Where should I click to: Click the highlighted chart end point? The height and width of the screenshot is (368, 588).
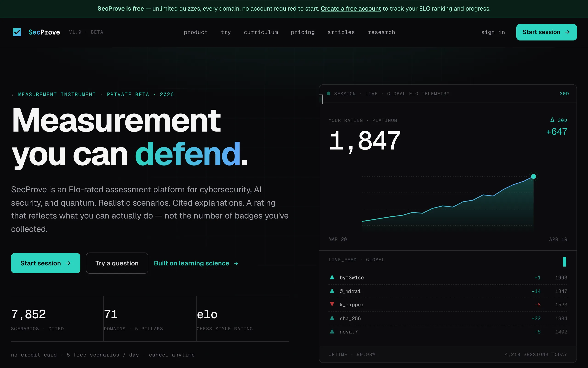coord(534,176)
